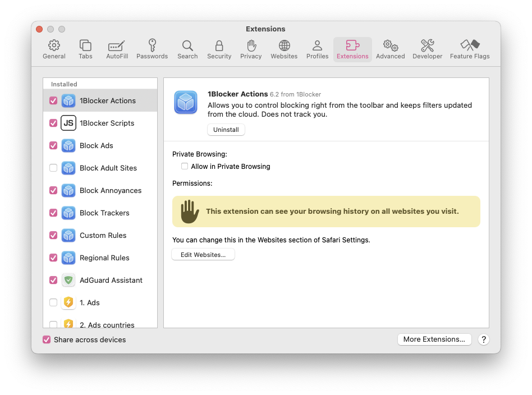Click Edit Websites
This screenshot has width=532, height=395.
click(x=203, y=254)
